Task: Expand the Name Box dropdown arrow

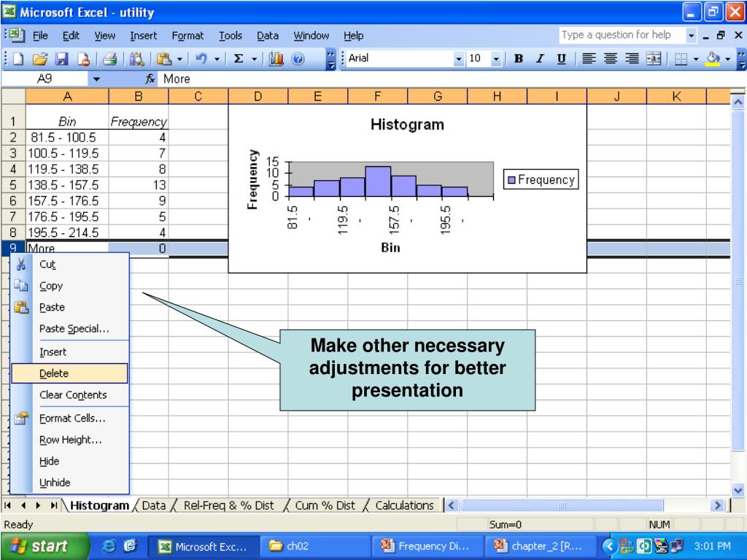Action: click(97, 79)
